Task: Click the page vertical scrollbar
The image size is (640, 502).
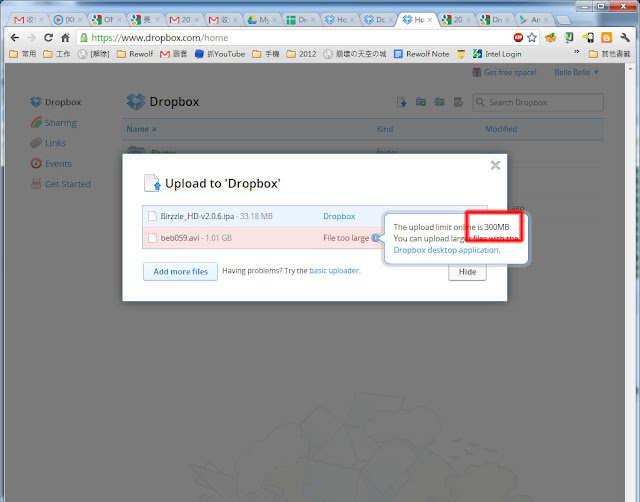Action: [631, 282]
